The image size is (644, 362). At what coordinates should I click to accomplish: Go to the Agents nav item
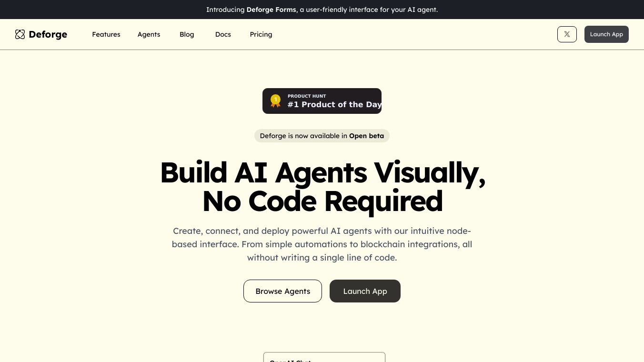pyautogui.click(x=149, y=34)
